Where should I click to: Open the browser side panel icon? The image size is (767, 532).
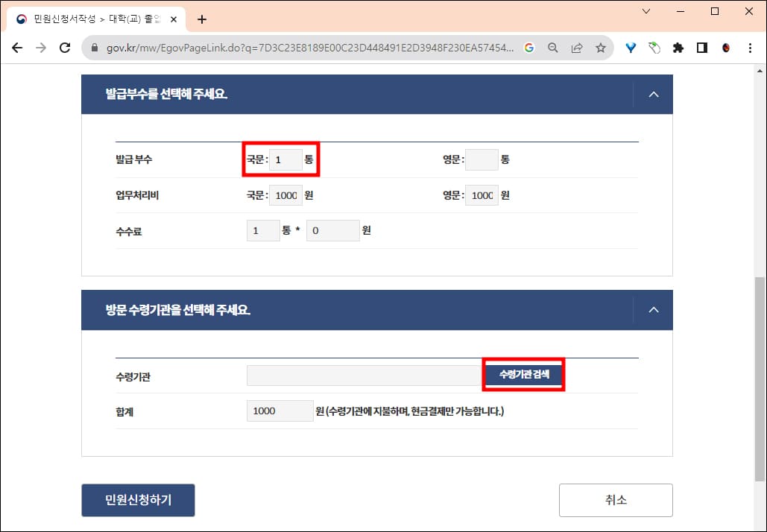(x=701, y=47)
